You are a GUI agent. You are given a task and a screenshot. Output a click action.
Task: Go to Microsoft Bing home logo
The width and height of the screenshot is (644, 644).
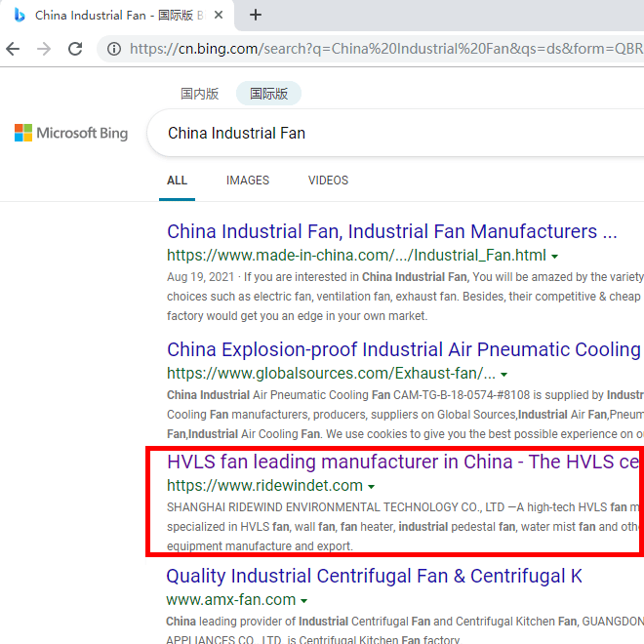(x=71, y=133)
